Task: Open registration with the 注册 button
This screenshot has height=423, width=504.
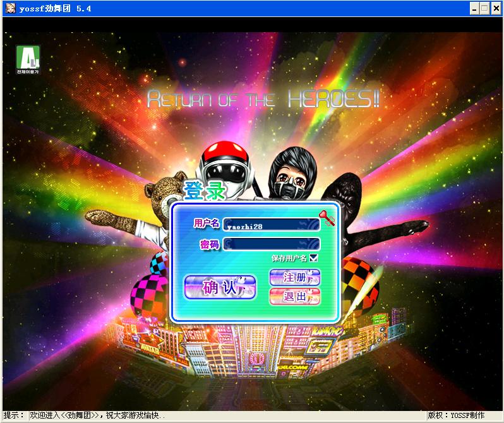Action: click(x=295, y=278)
